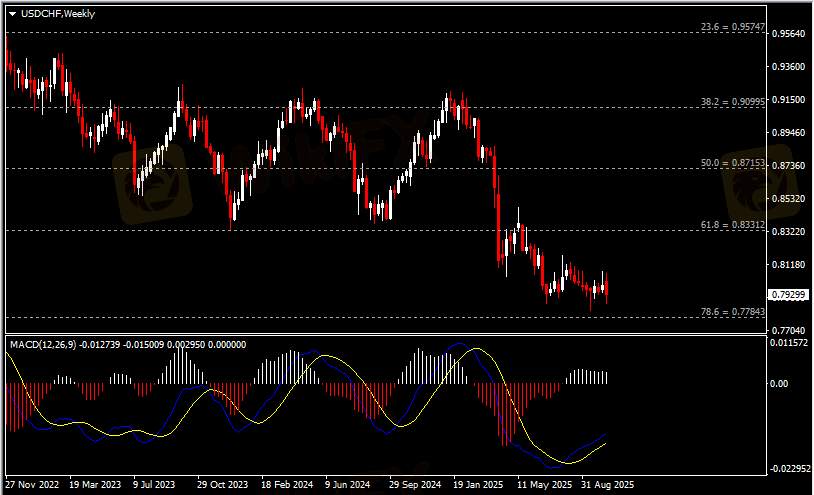
Task: Click the 27 Nov 2022 date label
Action: pyautogui.click(x=32, y=485)
